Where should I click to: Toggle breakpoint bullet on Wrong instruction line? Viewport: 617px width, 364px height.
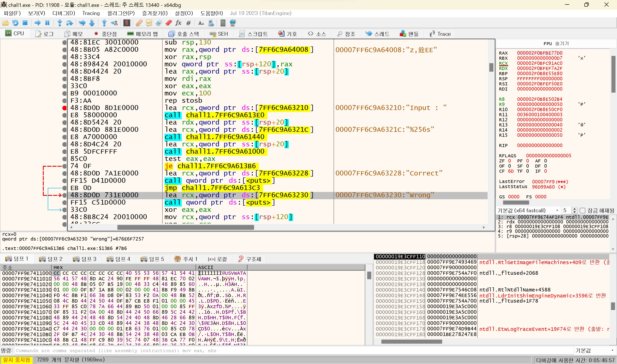tap(64, 195)
